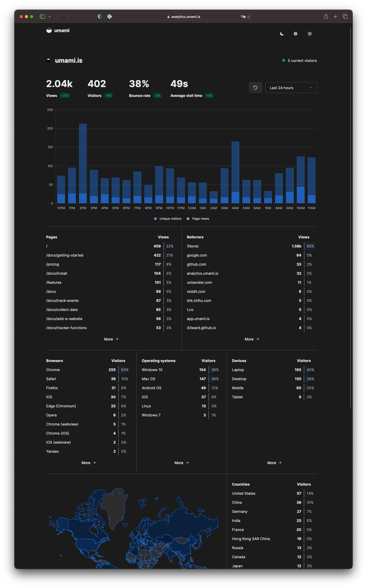Select the /docs/install page row

tap(111, 273)
